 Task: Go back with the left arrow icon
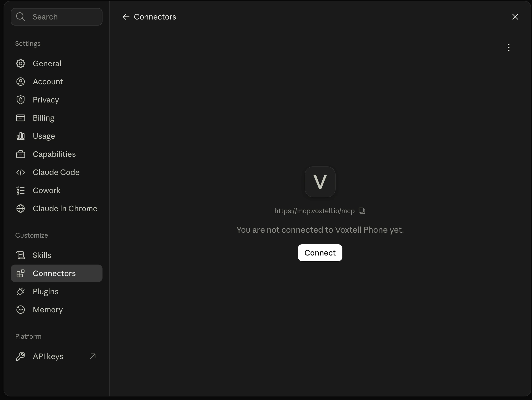point(126,17)
